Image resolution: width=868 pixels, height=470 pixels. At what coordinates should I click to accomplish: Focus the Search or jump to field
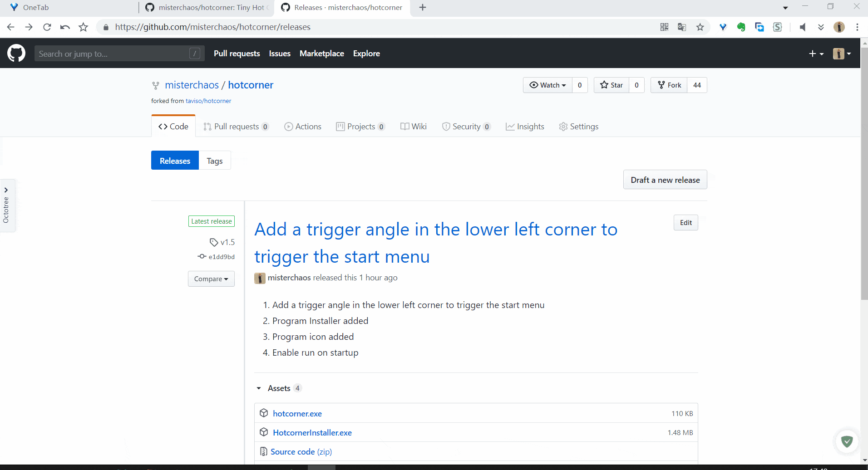[x=113, y=54]
